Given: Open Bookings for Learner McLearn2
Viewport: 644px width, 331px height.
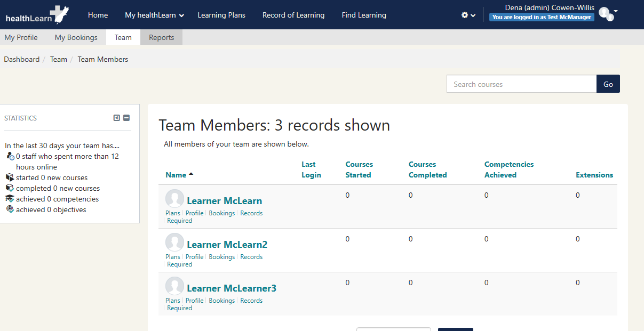Looking at the screenshot, I should [221, 257].
